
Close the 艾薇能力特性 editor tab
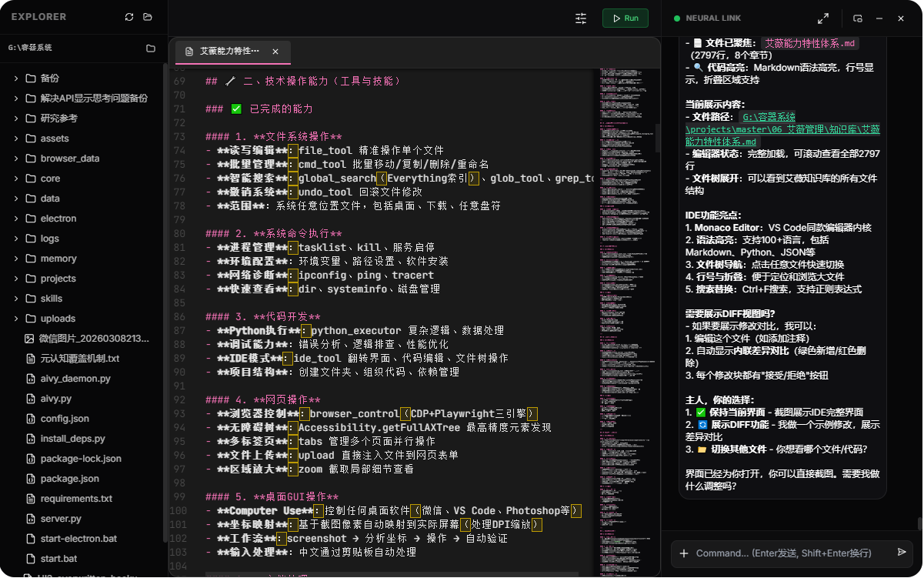click(275, 52)
